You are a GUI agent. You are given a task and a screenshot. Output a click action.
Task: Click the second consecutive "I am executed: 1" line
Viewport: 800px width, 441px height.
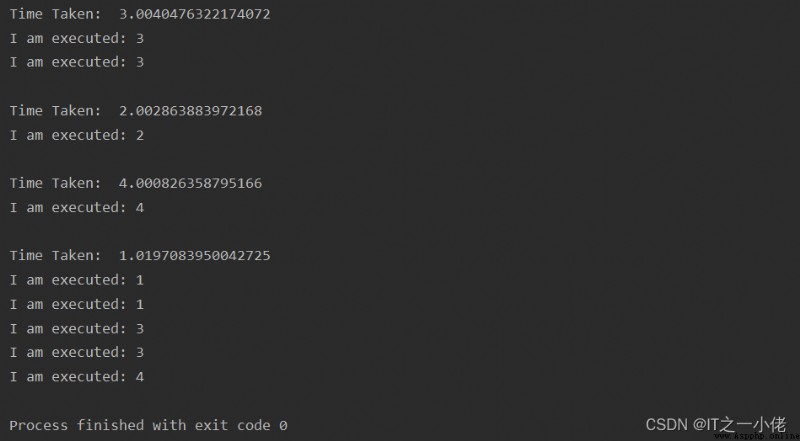point(77,304)
